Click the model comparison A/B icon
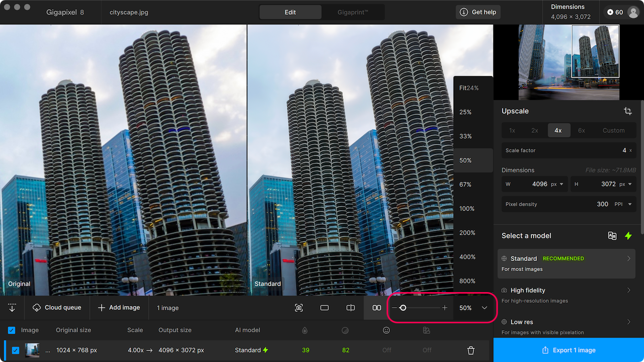This screenshot has width=644, height=362. pyautogui.click(x=612, y=236)
